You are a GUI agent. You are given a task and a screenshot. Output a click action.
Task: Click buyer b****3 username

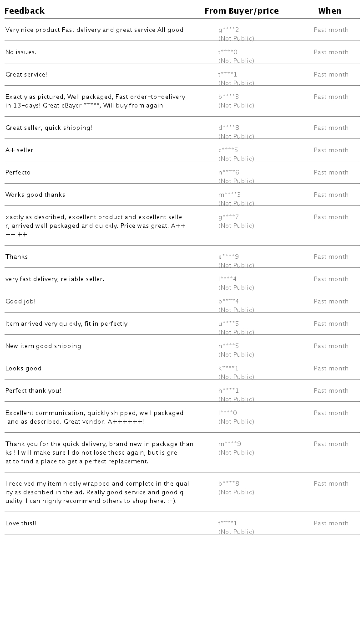tap(229, 97)
